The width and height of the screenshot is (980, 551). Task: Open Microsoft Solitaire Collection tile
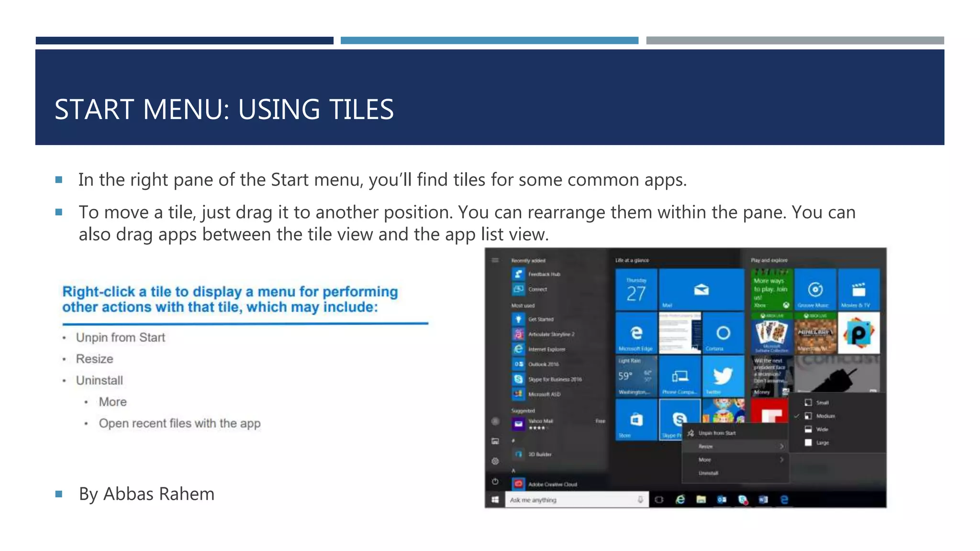771,332
